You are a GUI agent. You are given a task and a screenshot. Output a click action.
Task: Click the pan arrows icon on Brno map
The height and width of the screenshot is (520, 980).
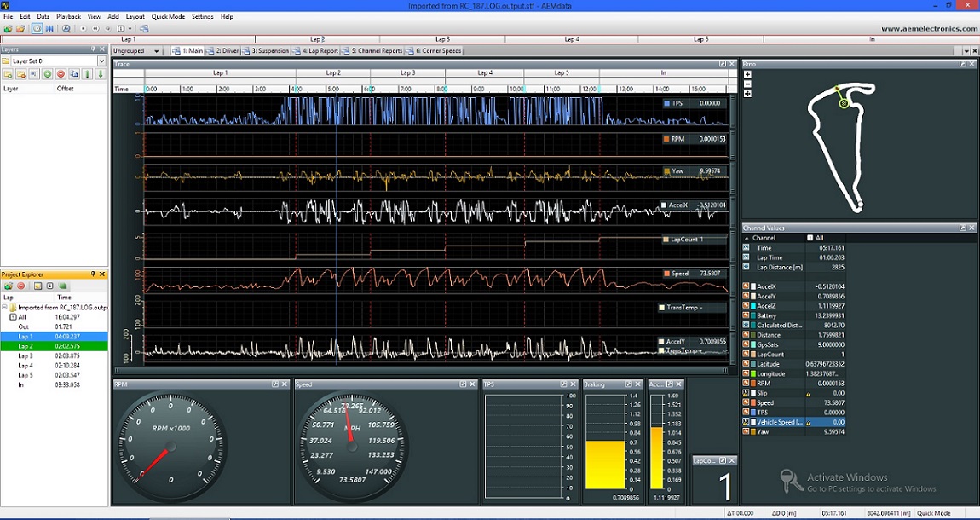(748, 94)
